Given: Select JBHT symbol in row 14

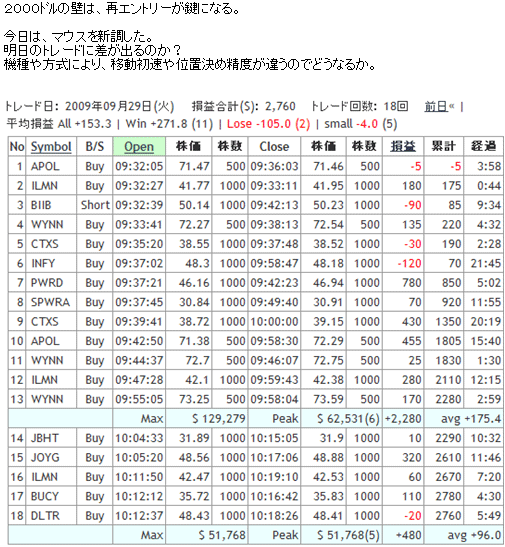Looking at the screenshot, I should tap(45, 438).
